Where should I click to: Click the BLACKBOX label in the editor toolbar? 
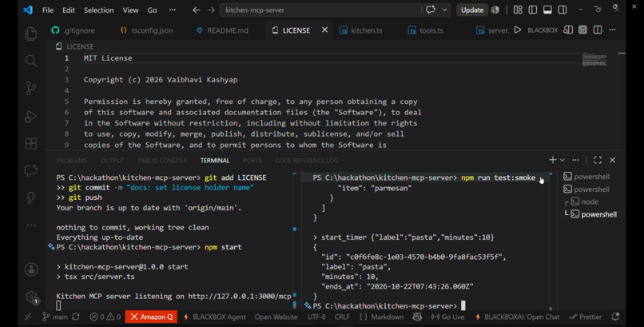coord(543,30)
